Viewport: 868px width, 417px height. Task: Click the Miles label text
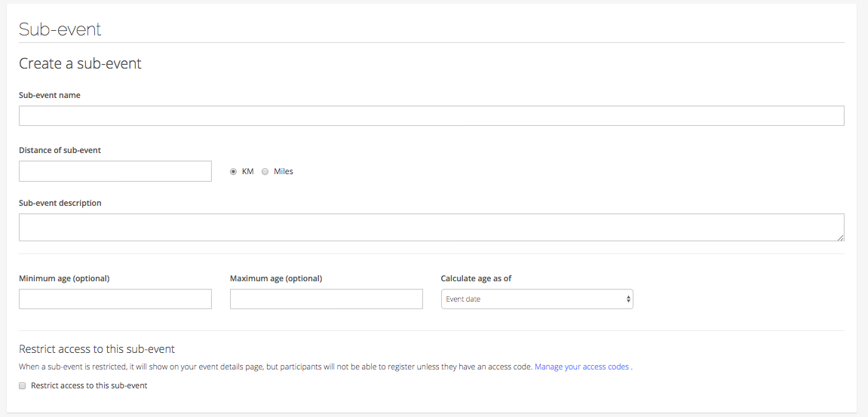pyautogui.click(x=284, y=172)
